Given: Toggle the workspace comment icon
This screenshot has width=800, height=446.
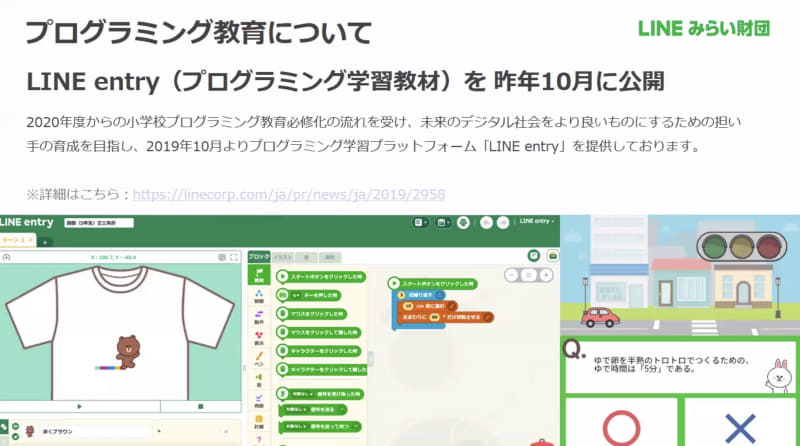Looking at the screenshot, I should (x=534, y=256).
